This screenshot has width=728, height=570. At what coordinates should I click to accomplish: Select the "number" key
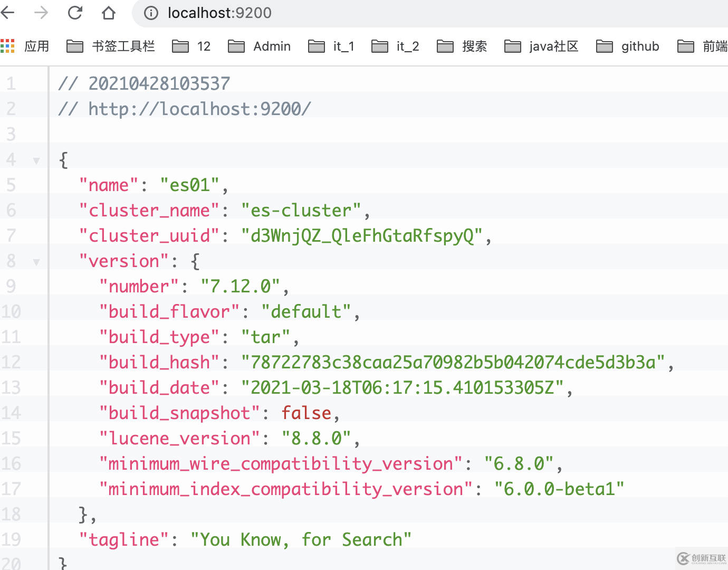pos(139,287)
